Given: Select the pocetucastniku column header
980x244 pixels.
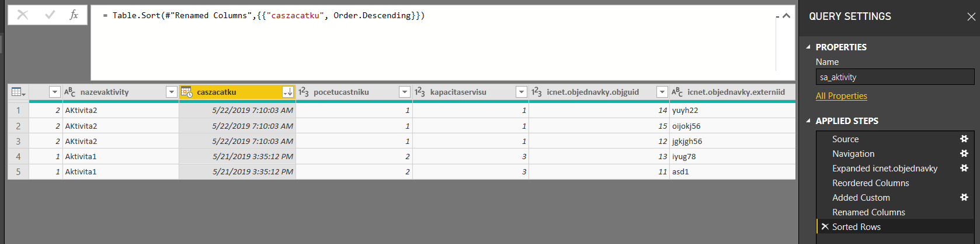Looking at the screenshot, I should (x=341, y=92).
